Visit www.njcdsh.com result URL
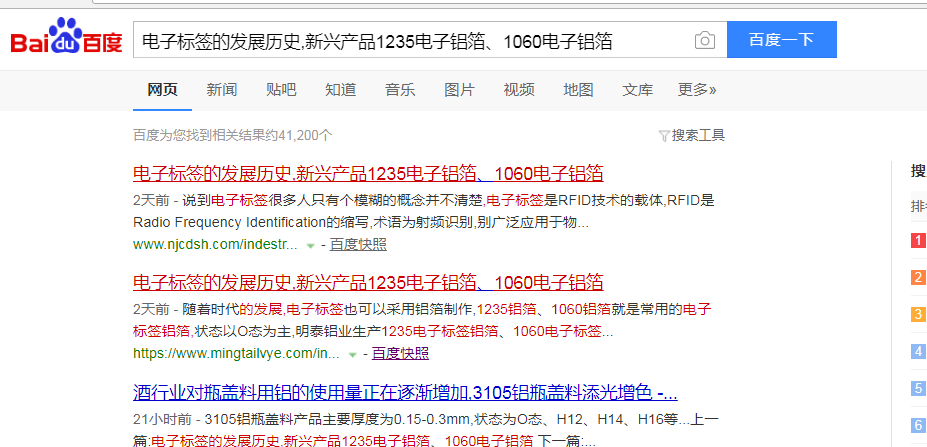This screenshot has width=927, height=447. click(215, 245)
